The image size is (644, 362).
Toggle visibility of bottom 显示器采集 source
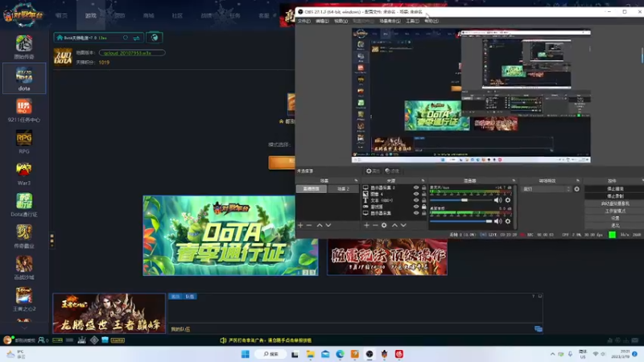click(416, 213)
